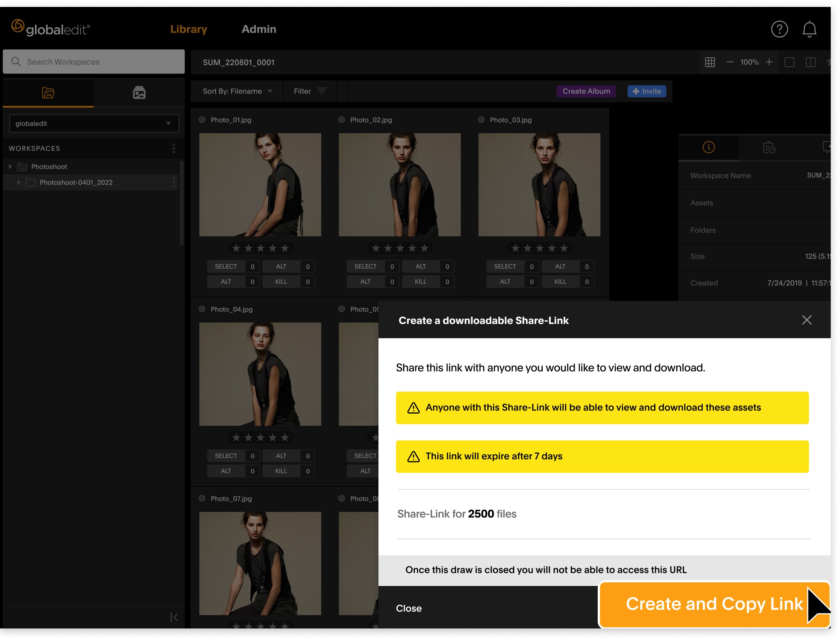
Task: Open the help question mark icon
Action: (x=779, y=29)
